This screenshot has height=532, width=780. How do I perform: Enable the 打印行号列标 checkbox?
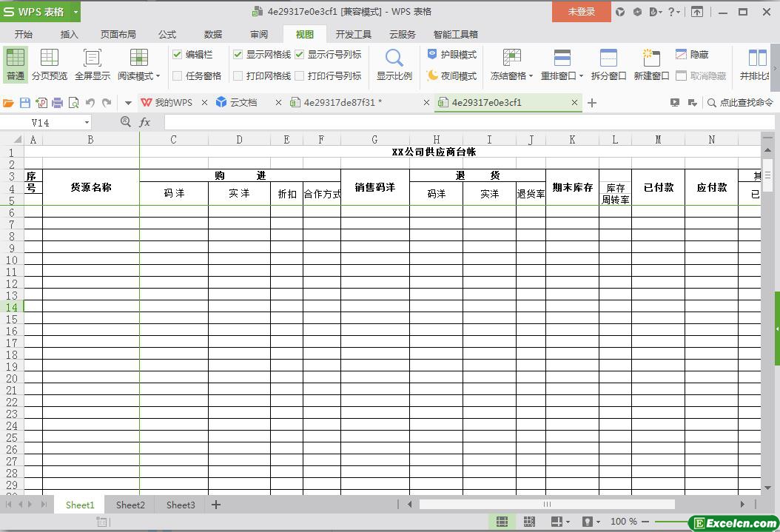pos(300,75)
